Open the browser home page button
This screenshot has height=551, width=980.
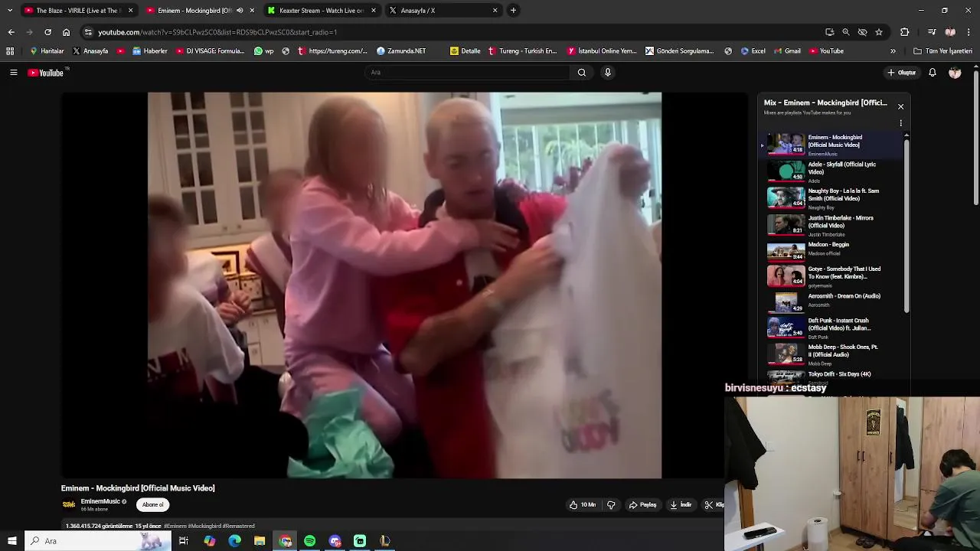click(66, 32)
